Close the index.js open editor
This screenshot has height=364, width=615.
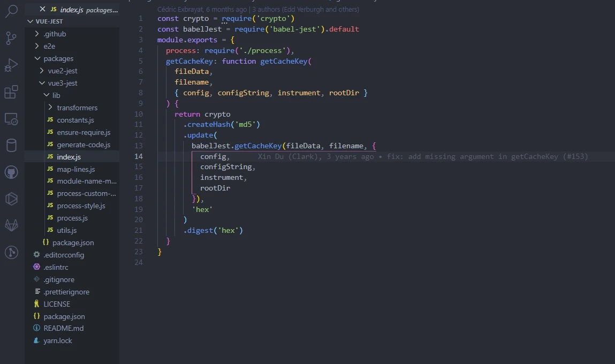(x=43, y=10)
